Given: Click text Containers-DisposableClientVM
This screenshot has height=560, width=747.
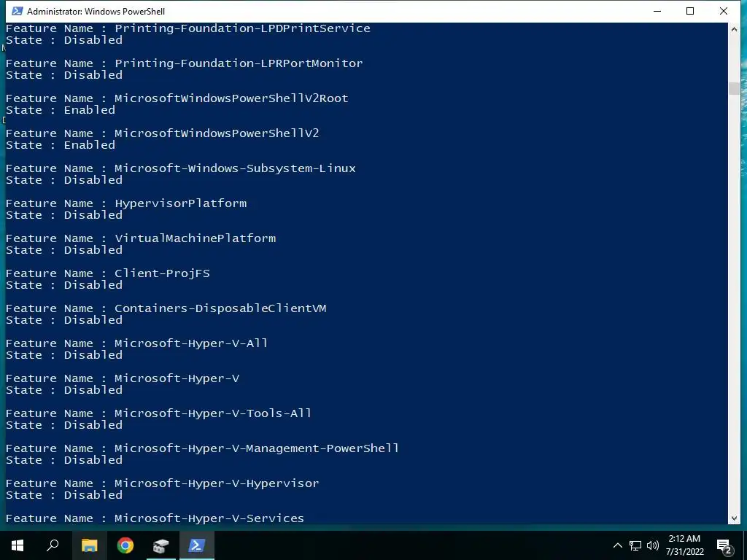Looking at the screenshot, I should [x=220, y=308].
